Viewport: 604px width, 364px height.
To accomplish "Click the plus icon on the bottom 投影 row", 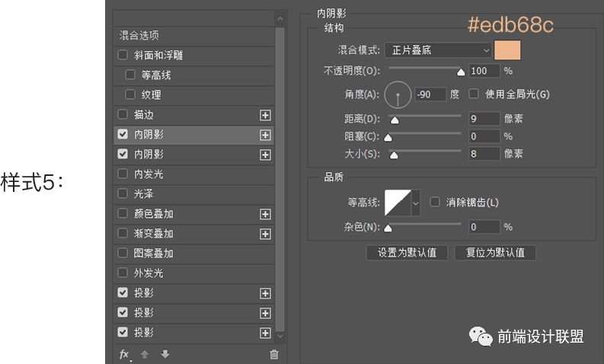I will pos(265,334).
